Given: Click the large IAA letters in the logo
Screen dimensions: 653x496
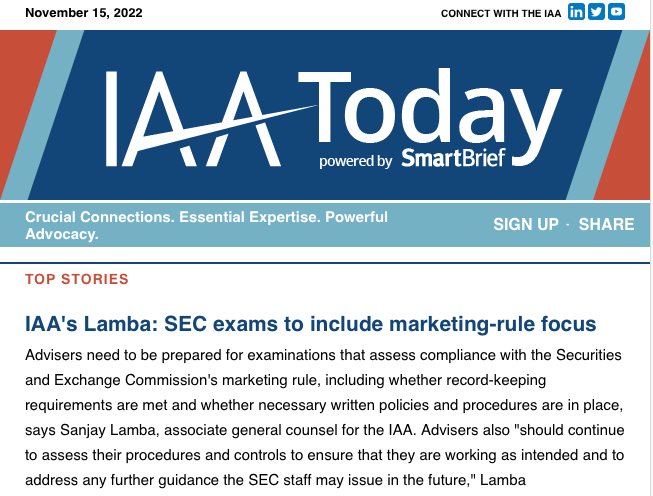Looking at the screenshot, I should [x=193, y=119].
